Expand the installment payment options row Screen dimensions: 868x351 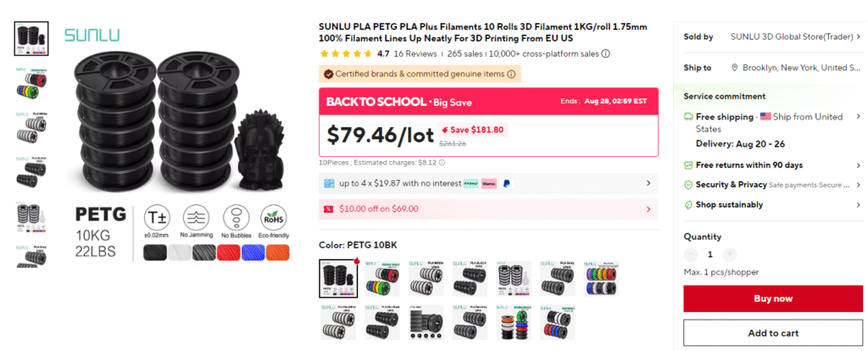point(489,183)
